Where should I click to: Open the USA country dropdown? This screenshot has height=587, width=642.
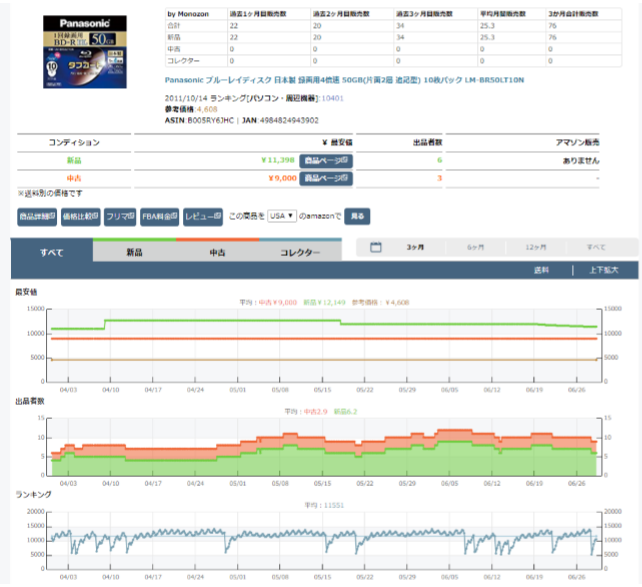pyautogui.click(x=282, y=216)
